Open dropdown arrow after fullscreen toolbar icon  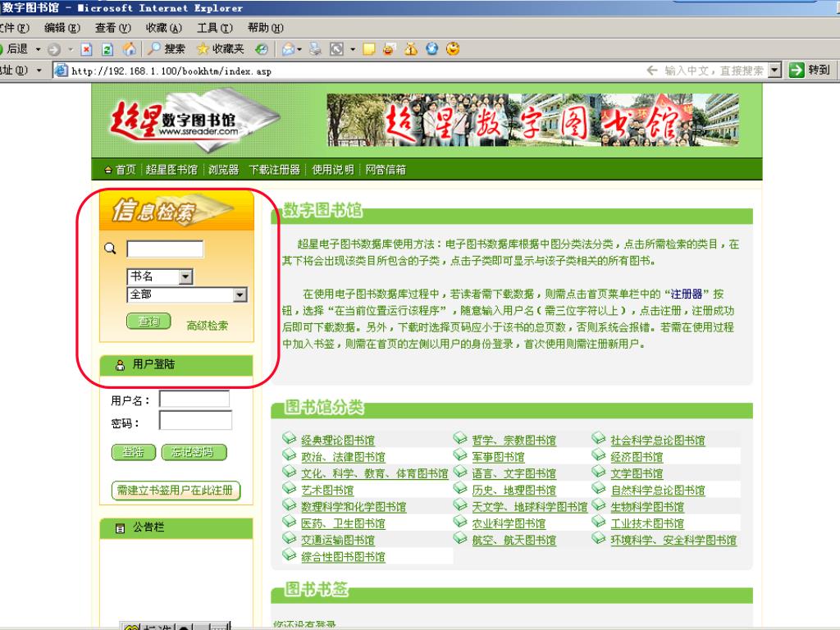click(353, 50)
